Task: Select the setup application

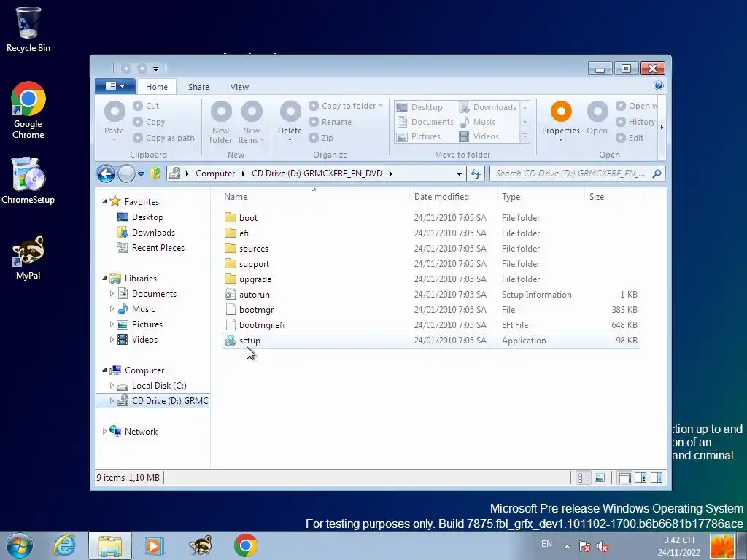Action: (430, 341)
